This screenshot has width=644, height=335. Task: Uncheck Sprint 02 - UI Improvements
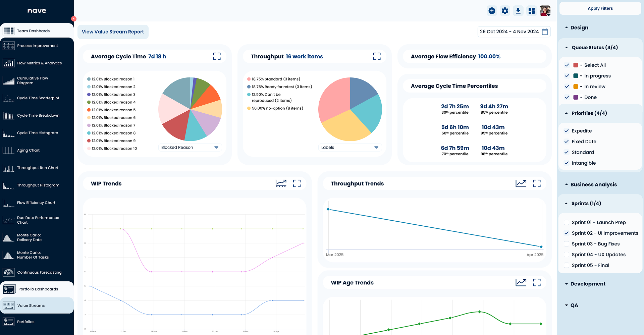tap(567, 233)
